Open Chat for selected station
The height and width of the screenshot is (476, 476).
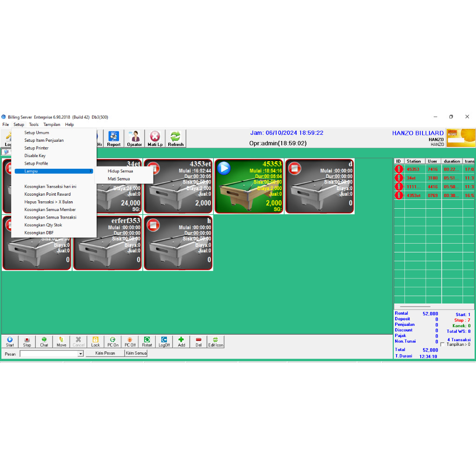click(44, 342)
